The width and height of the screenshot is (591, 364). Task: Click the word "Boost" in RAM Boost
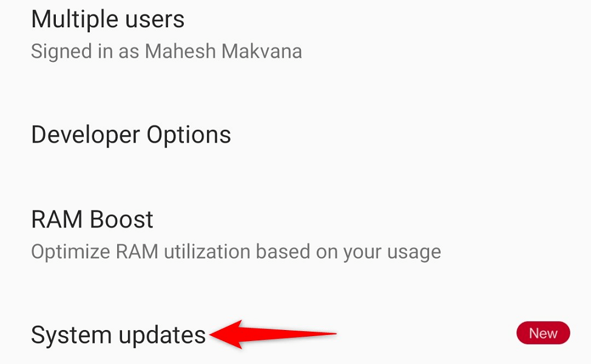[x=122, y=219]
